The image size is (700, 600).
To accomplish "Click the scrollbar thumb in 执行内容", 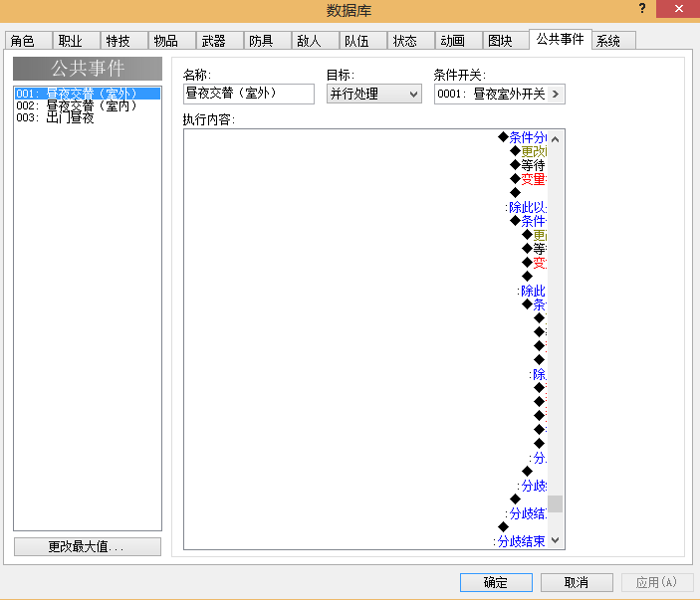I will 556,504.
